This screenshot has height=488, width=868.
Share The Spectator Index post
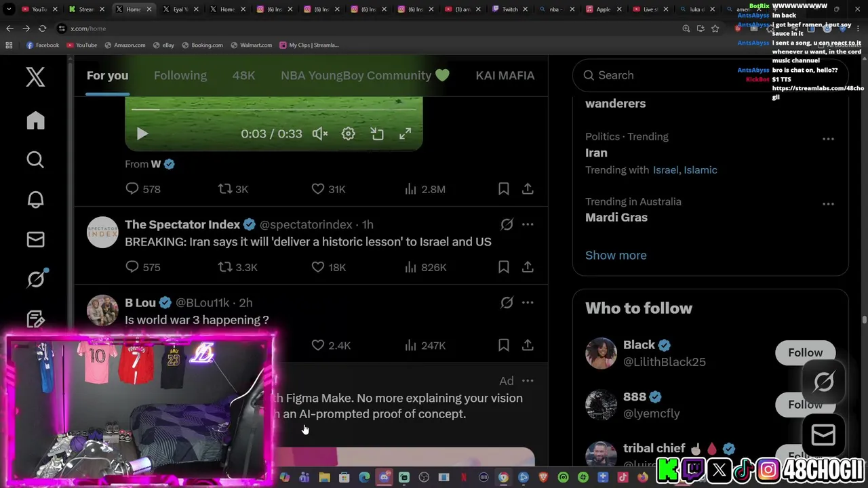(x=528, y=267)
